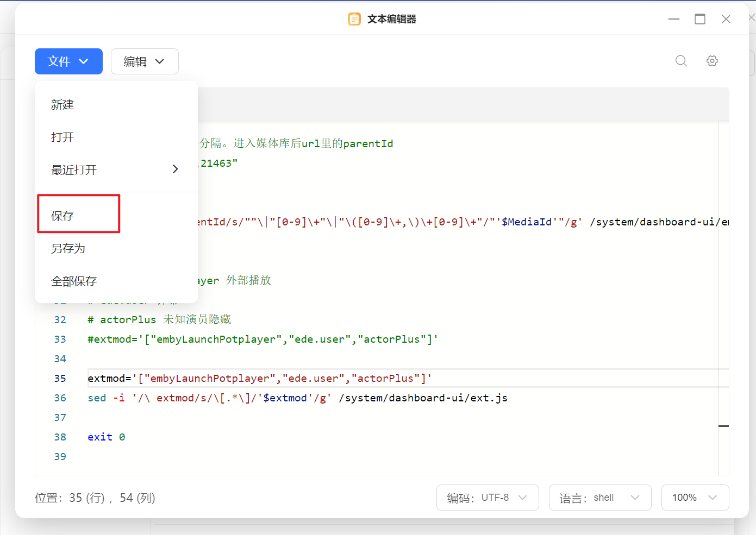This screenshot has height=535, width=756.
Task: Choose 另存为 to save as
Action: click(x=68, y=248)
